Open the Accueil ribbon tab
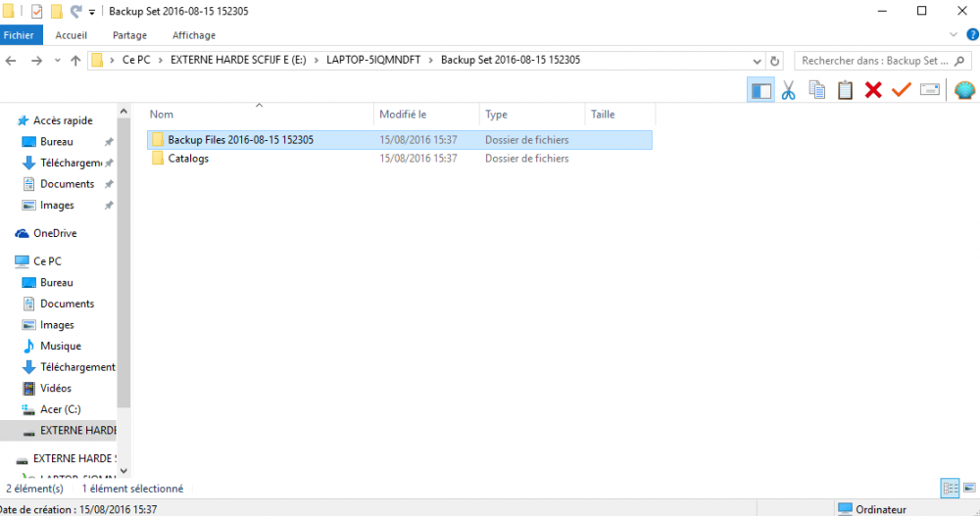Screen dimensions: 980x516 (x=72, y=35)
